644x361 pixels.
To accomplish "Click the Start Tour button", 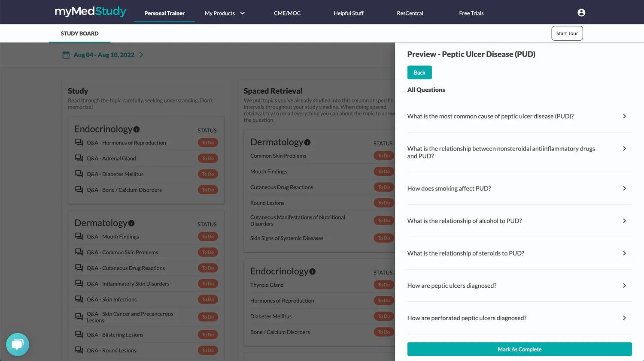I will [567, 33].
